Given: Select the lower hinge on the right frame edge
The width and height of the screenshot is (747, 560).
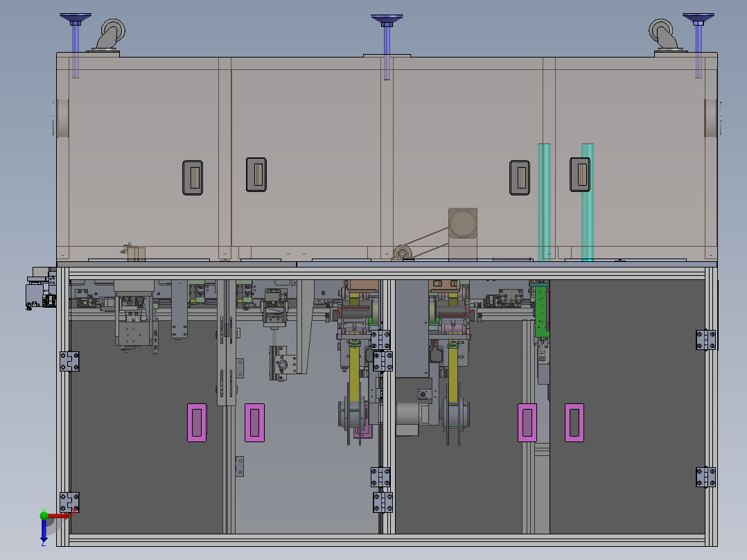Looking at the screenshot, I should 705,477.
